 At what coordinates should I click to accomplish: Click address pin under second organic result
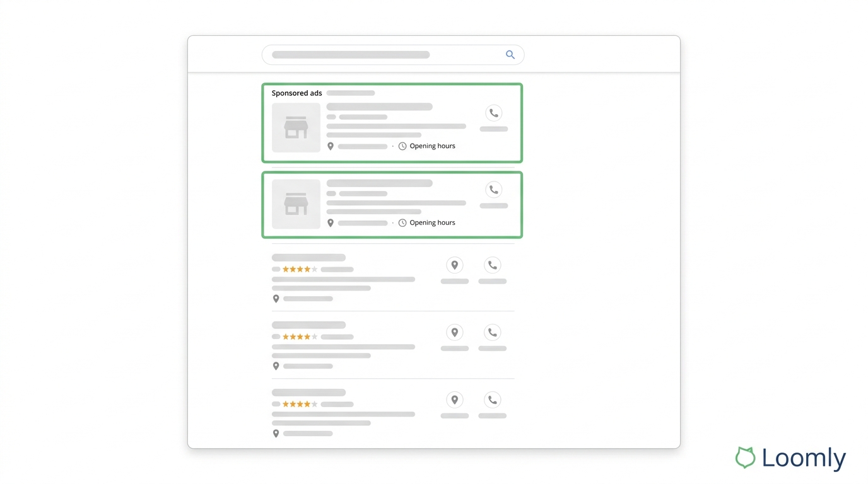276,366
